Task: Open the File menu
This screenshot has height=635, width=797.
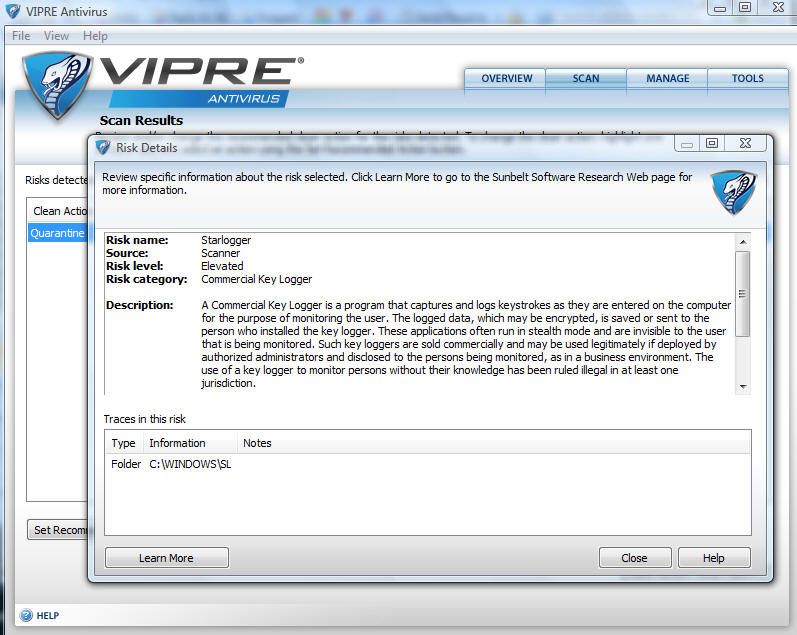Action: (x=20, y=36)
